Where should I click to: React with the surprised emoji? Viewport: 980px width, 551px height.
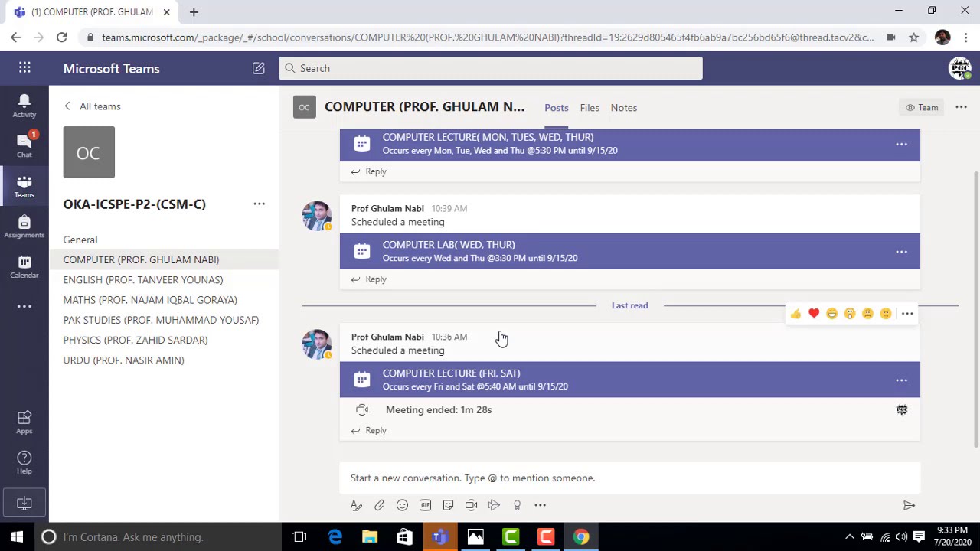click(850, 314)
